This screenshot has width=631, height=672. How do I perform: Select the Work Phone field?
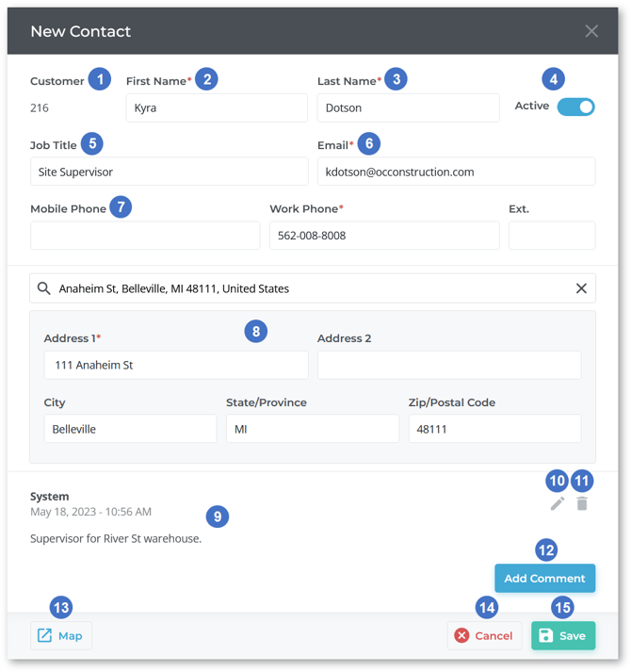click(x=384, y=236)
